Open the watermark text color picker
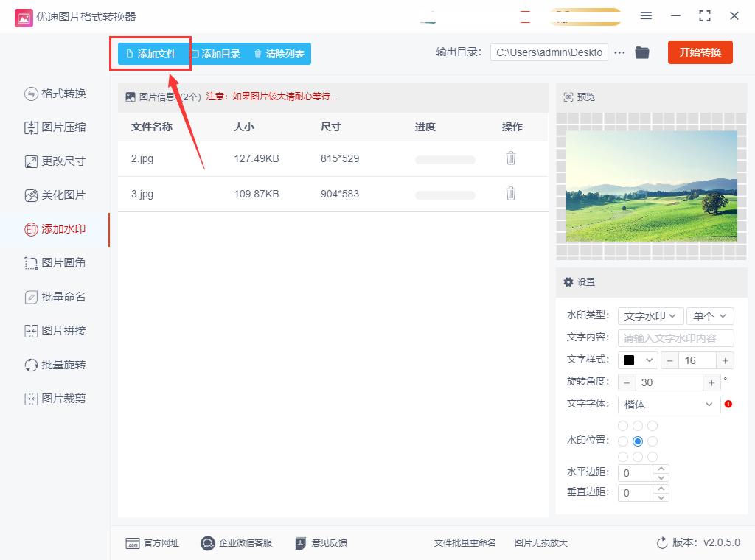The height and width of the screenshot is (560, 755). coord(639,360)
